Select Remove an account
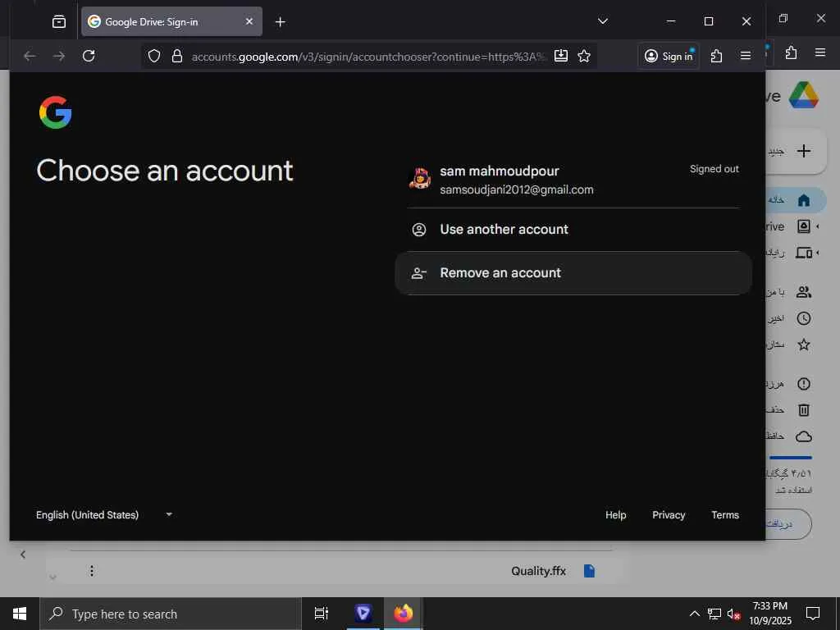840x630 pixels. click(x=573, y=272)
